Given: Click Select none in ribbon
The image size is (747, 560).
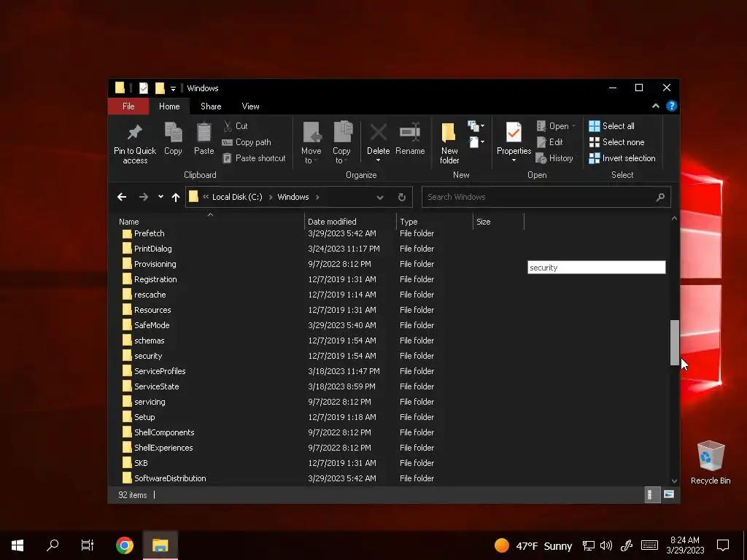Looking at the screenshot, I should 617,142.
